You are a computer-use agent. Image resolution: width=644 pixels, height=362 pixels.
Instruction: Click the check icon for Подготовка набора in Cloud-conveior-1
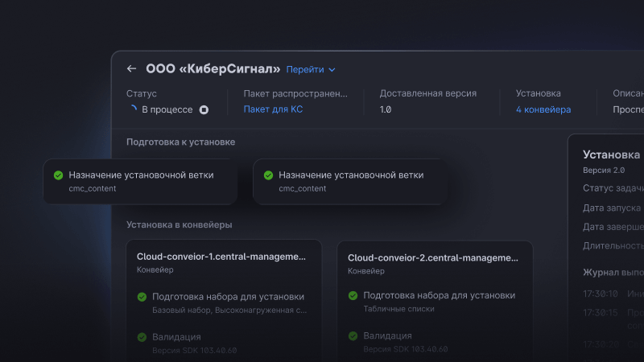point(142,297)
